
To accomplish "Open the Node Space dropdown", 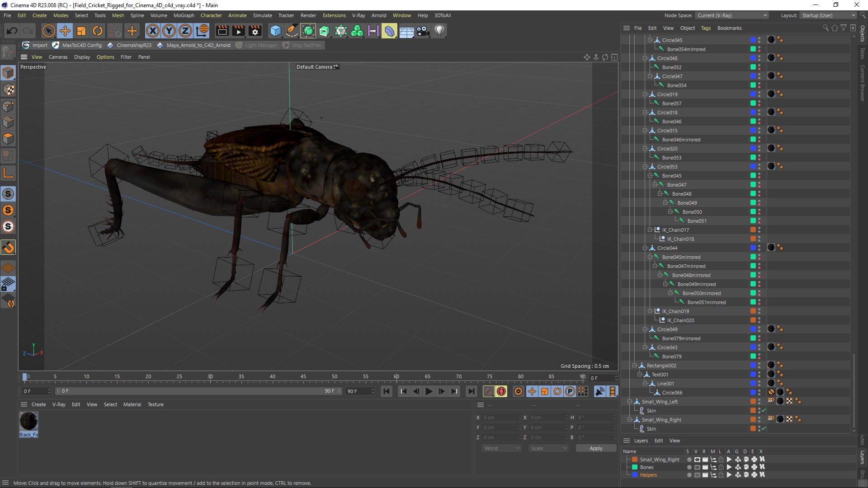I will pyautogui.click(x=732, y=15).
